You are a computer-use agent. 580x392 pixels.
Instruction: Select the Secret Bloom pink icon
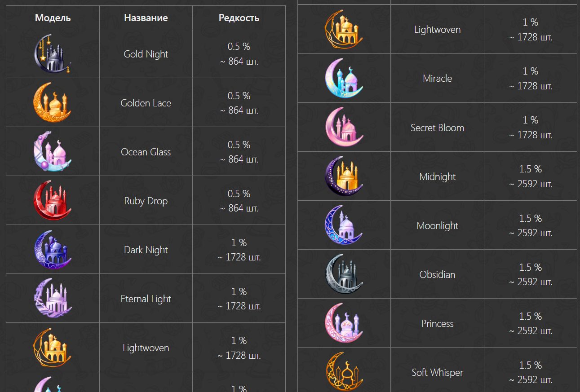point(344,128)
